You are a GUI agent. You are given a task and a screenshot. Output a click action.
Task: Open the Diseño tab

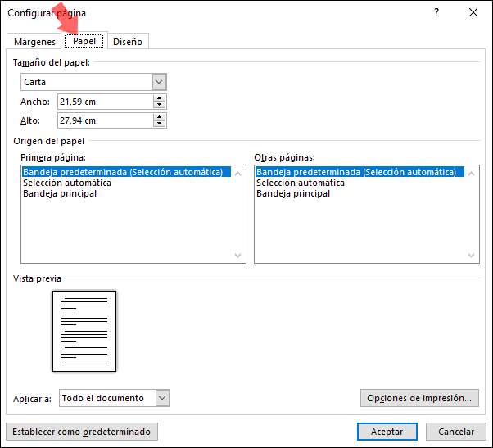128,42
